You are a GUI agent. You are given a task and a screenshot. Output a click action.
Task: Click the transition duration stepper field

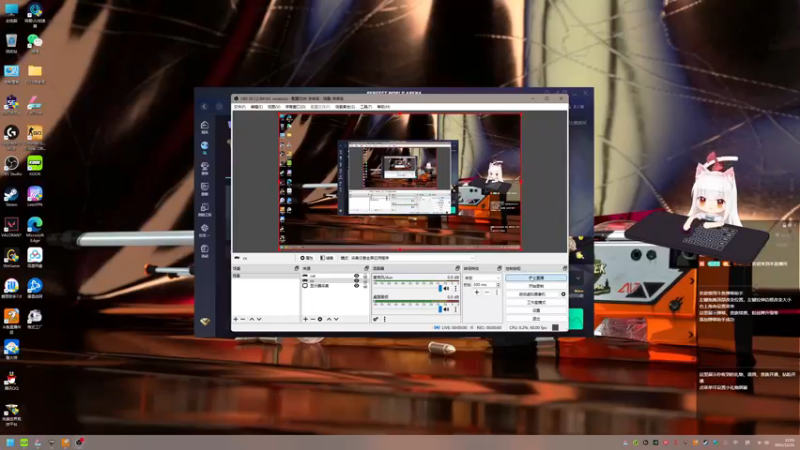pos(487,285)
